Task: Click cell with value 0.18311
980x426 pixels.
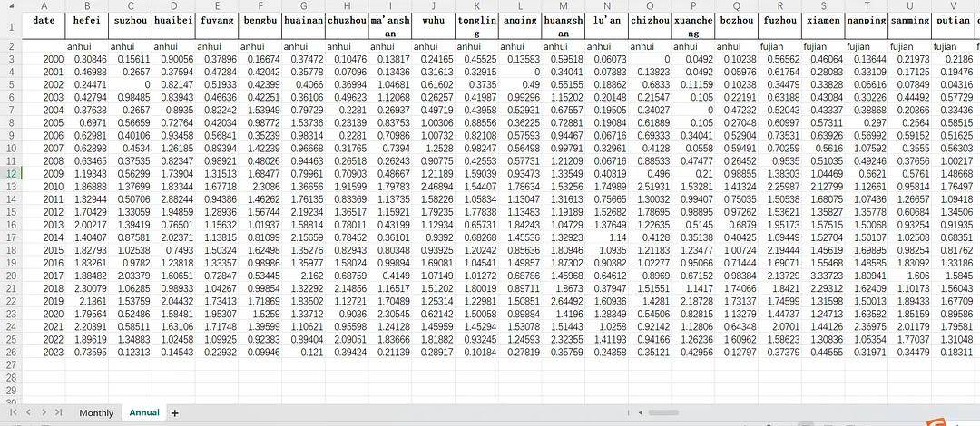Action: pos(954,353)
